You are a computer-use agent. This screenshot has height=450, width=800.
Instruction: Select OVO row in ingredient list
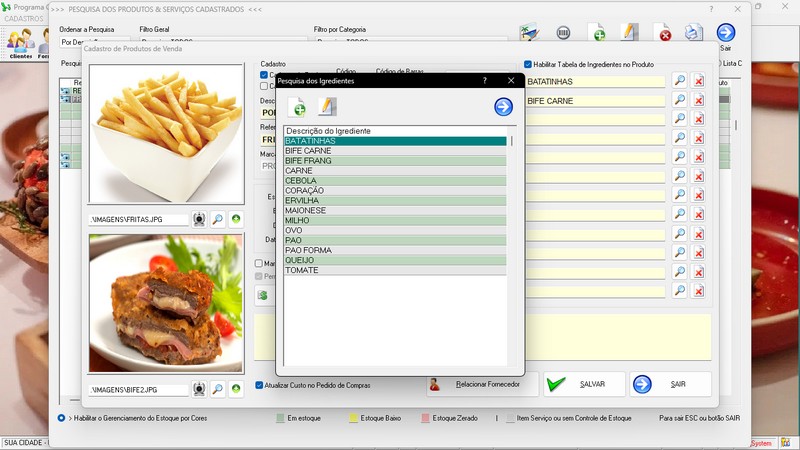click(395, 231)
